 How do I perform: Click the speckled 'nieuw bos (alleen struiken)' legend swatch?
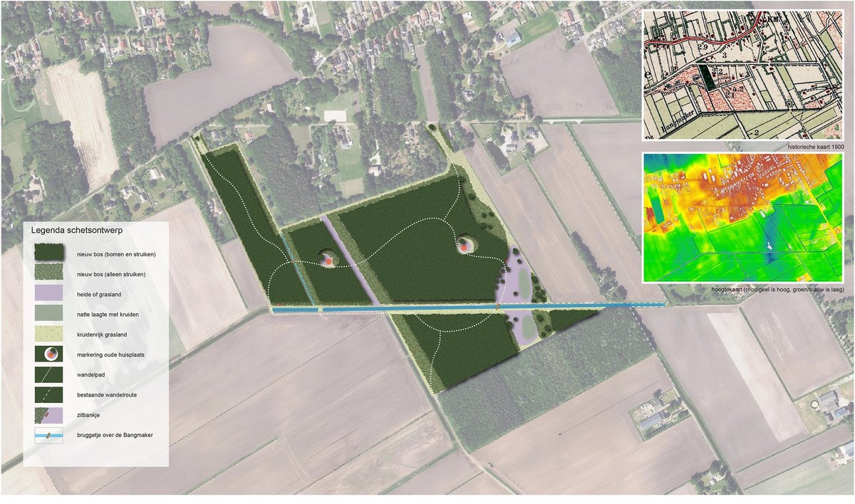(x=49, y=273)
